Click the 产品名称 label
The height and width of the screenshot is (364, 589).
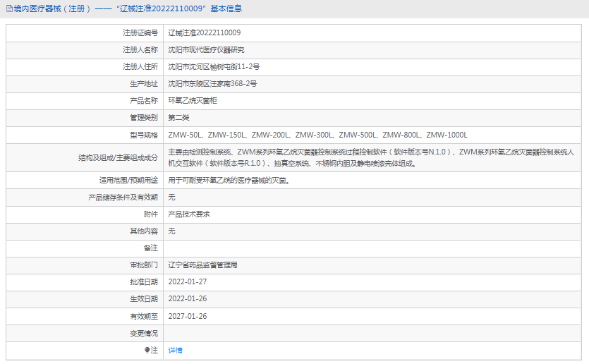tap(144, 100)
